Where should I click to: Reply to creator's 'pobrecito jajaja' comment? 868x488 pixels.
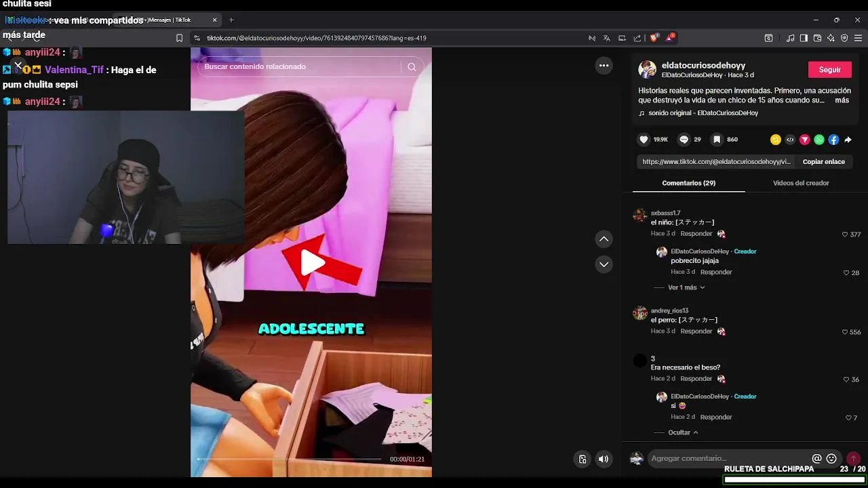716,272
